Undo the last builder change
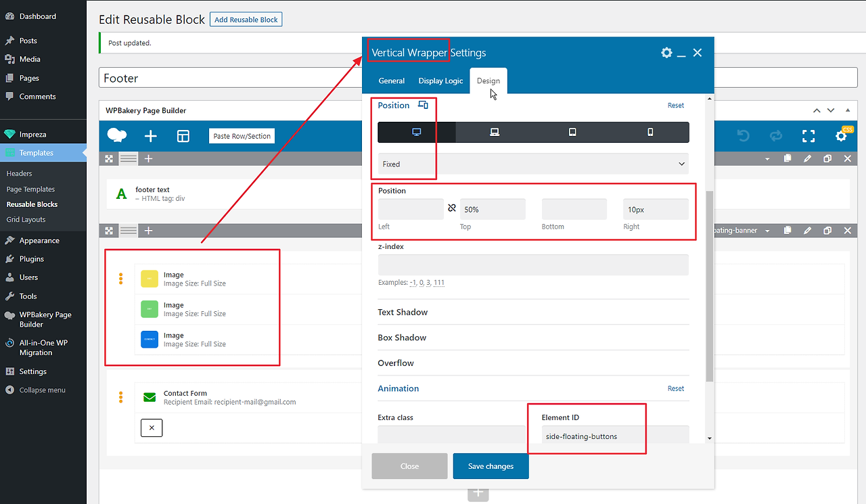Screen dimensions: 866x504 coord(744,136)
